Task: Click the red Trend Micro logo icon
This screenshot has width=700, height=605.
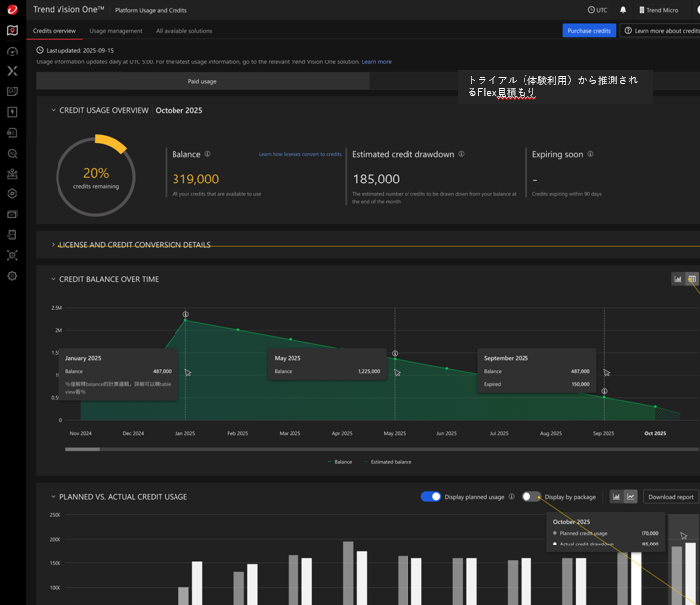Action: tap(12, 9)
